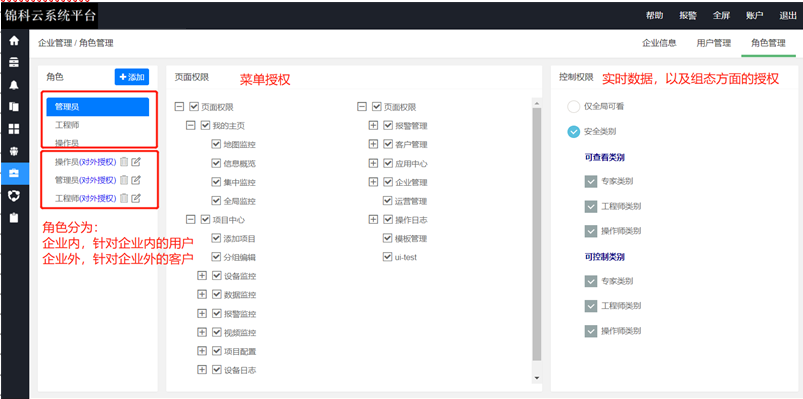Edit the 工程师(对外授权) role via its pencil icon

[x=136, y=198]
